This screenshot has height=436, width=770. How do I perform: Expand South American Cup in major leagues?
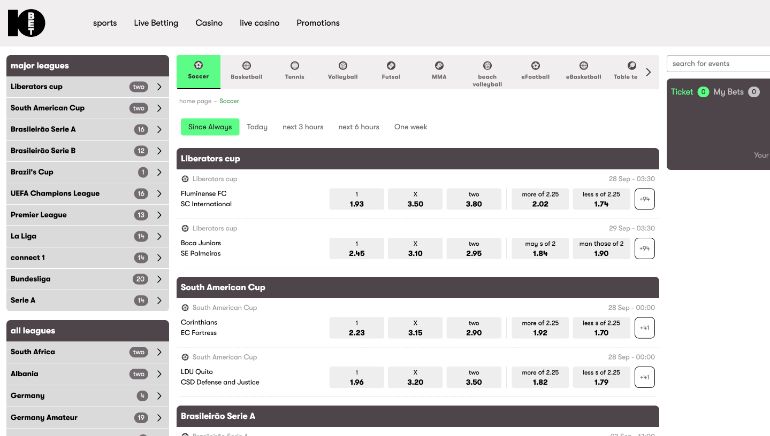point(87,108)
